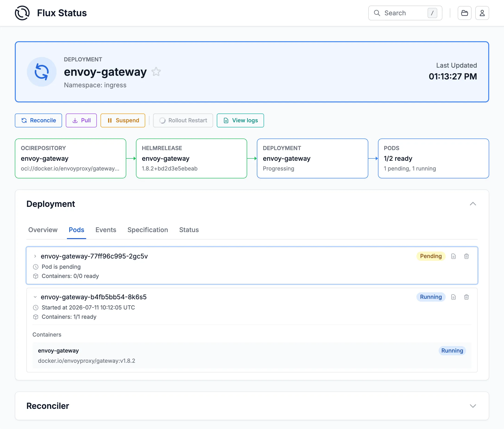
Task: Click cube icon beside 'Containers: 1/1 ready'
Action: (x=35, y=317)
